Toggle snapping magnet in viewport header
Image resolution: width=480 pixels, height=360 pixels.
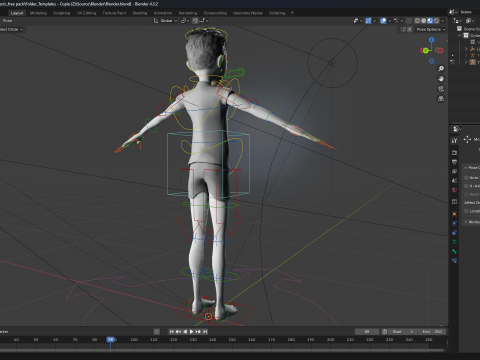(x=195, y=21)
